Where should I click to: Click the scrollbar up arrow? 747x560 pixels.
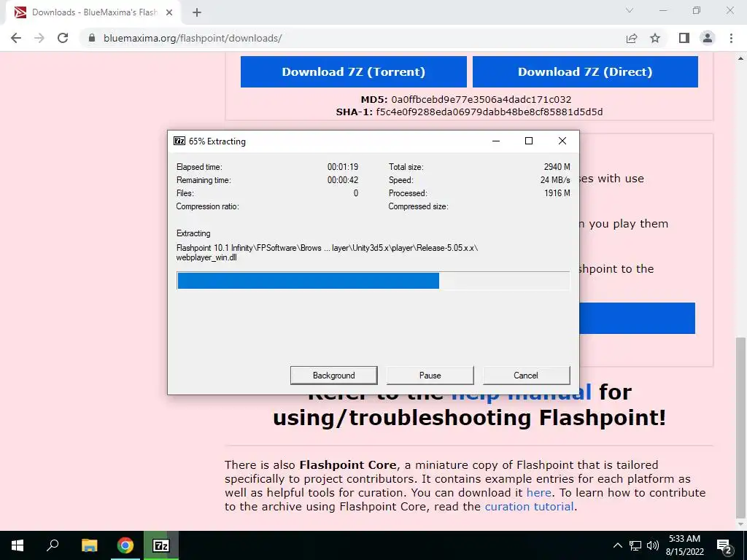point(740,58)
